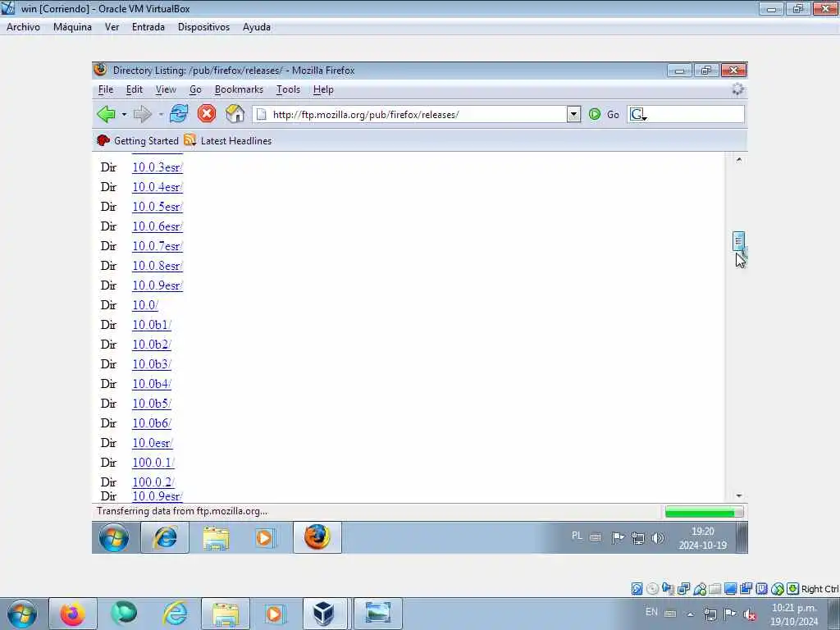Click the green Back arrow in Firefox
Image resolution: width=840 pixels, height=630 pixels.
[x=106, y=114]
